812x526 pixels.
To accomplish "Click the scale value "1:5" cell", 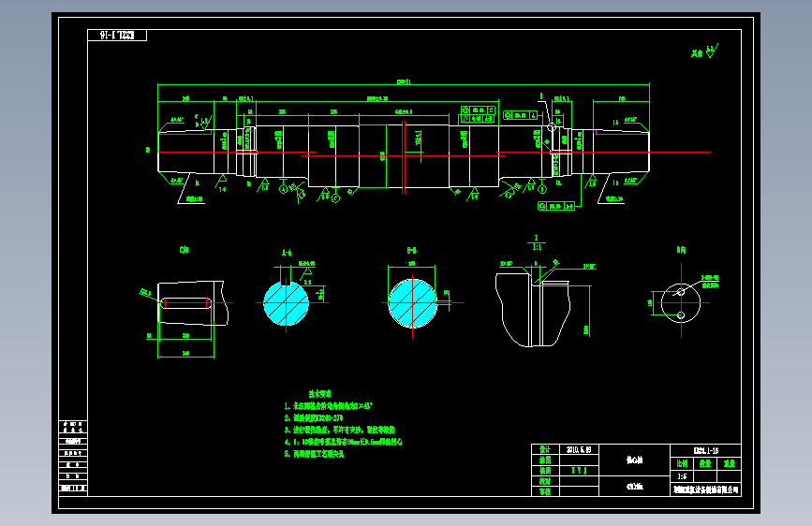I will coord(682,476).
